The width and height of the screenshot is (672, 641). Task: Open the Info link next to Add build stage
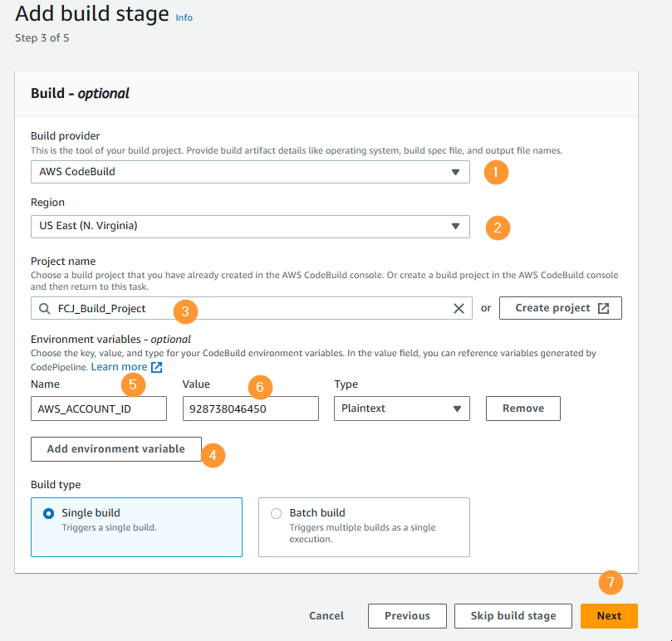[184, 17]
